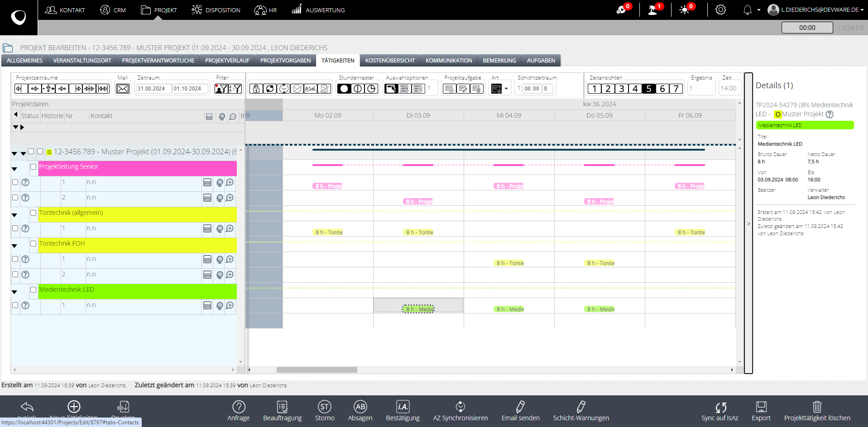The height and width of the screenshot is (427, 868).
Task: Open the Veranstaltungsort tab
Action: (82, 61)
